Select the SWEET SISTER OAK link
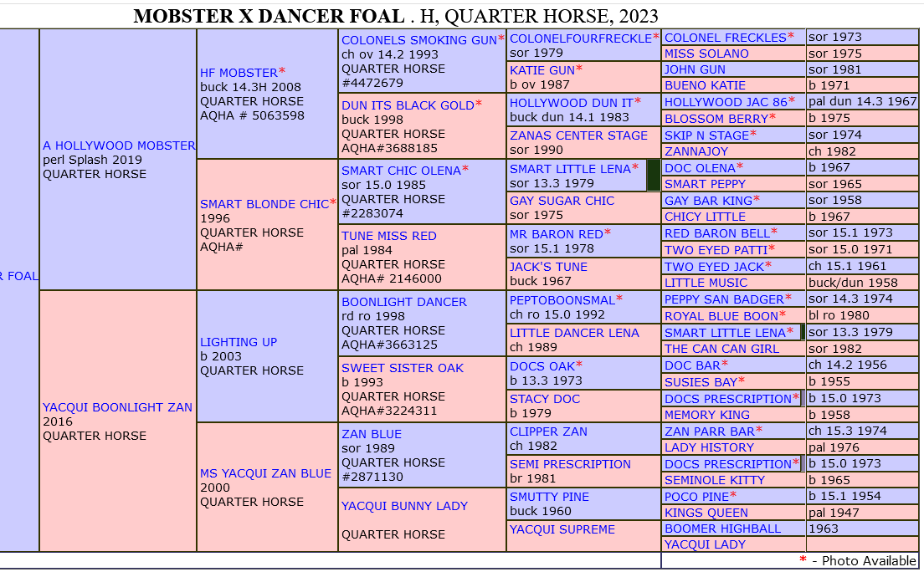924x572 pixels. [403, 368]
